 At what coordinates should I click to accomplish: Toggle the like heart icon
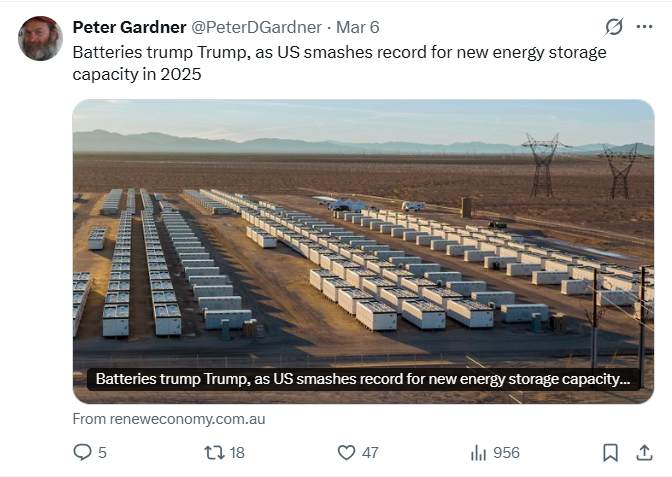[346, 453]
